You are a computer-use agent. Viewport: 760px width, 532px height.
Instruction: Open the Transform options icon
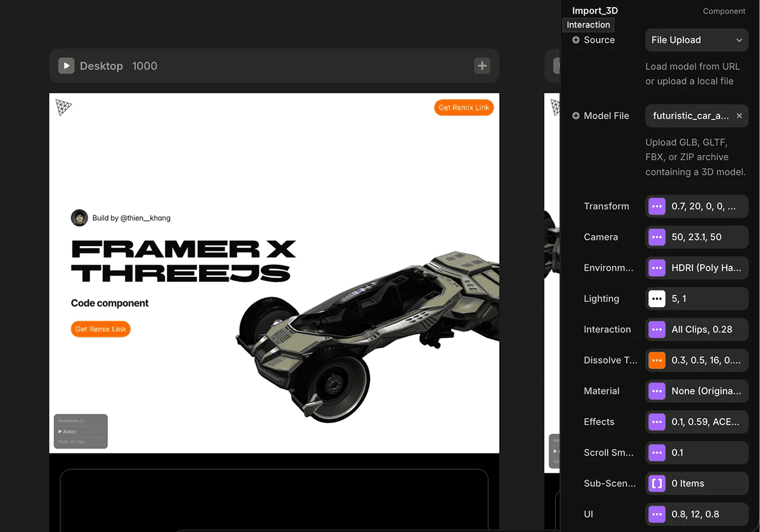[x=657, y=207]
